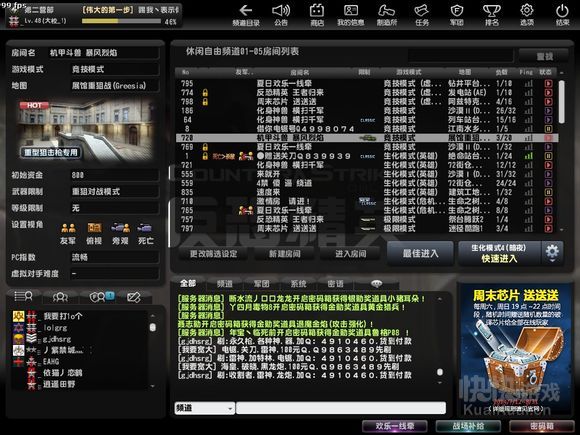This screenshot has width=580, height=435.
Task: Open the chat tab with the mask icon
Action: [377, 284]
